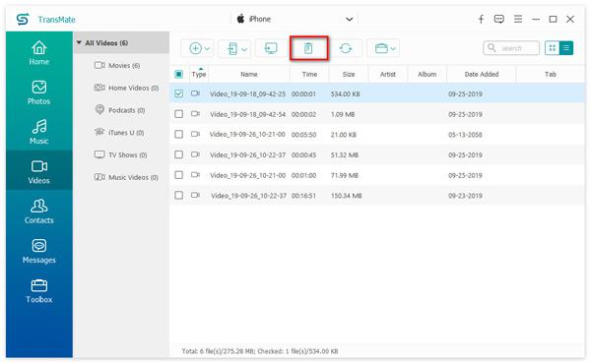
Task: Open the Messages section in sidebar
Action: click(x=38, y=252)
